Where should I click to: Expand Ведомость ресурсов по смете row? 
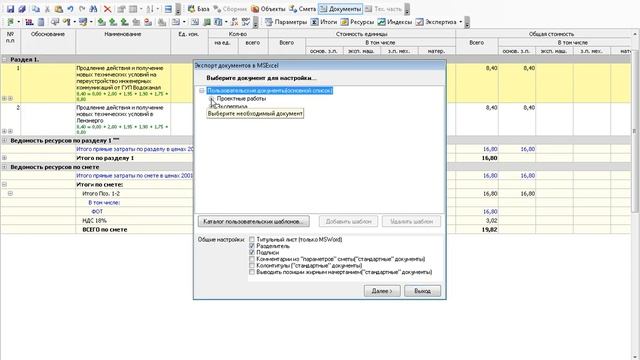pyautogui.click(x=4, y=167)
